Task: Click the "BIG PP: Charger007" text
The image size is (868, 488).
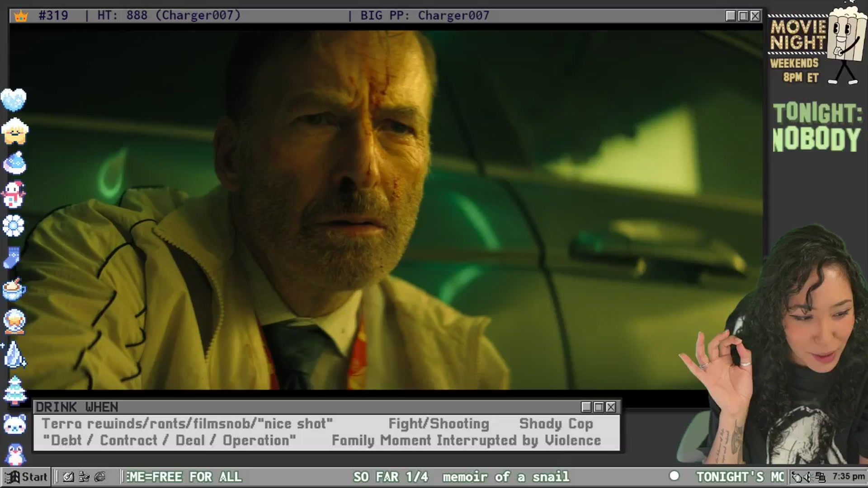Action: coord(425,15)
